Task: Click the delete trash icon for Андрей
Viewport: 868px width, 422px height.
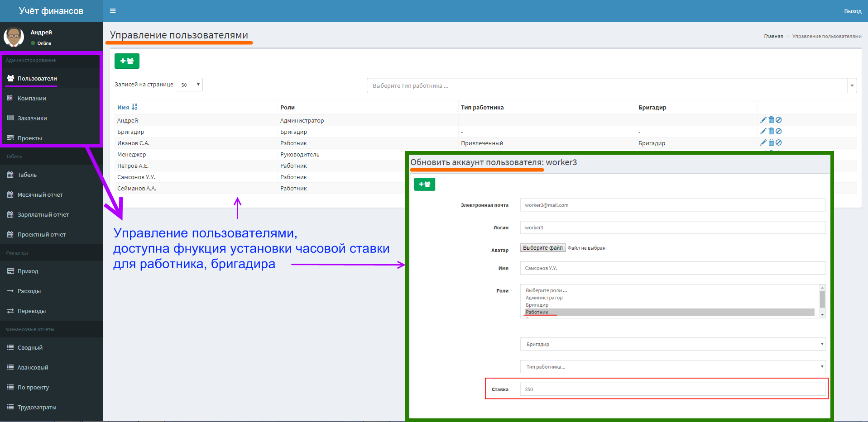Action: pos(771,120)
